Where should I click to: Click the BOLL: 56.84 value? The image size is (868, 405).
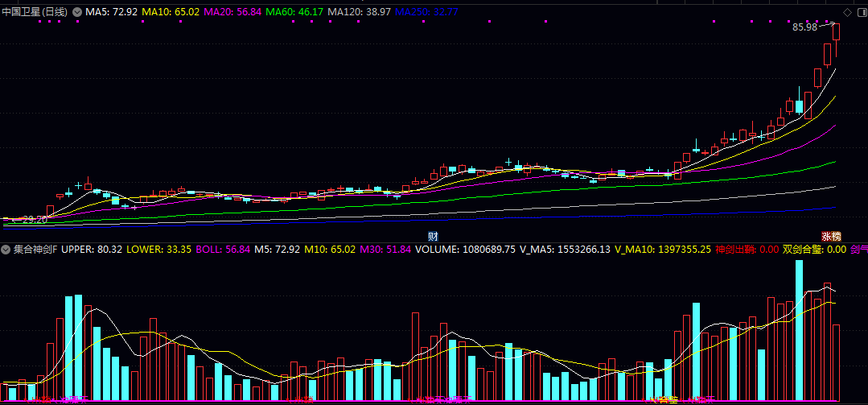pyautogui.click(x=223, y=250)
